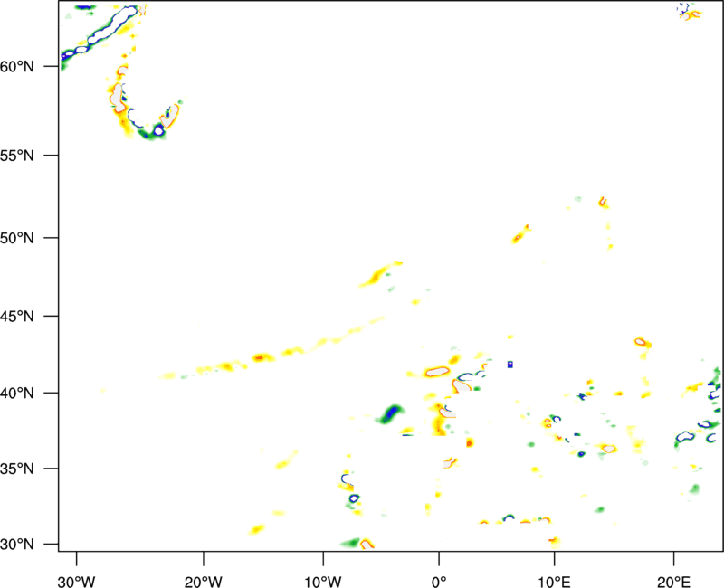Click the 50°N latitude label

pos(17,238)
